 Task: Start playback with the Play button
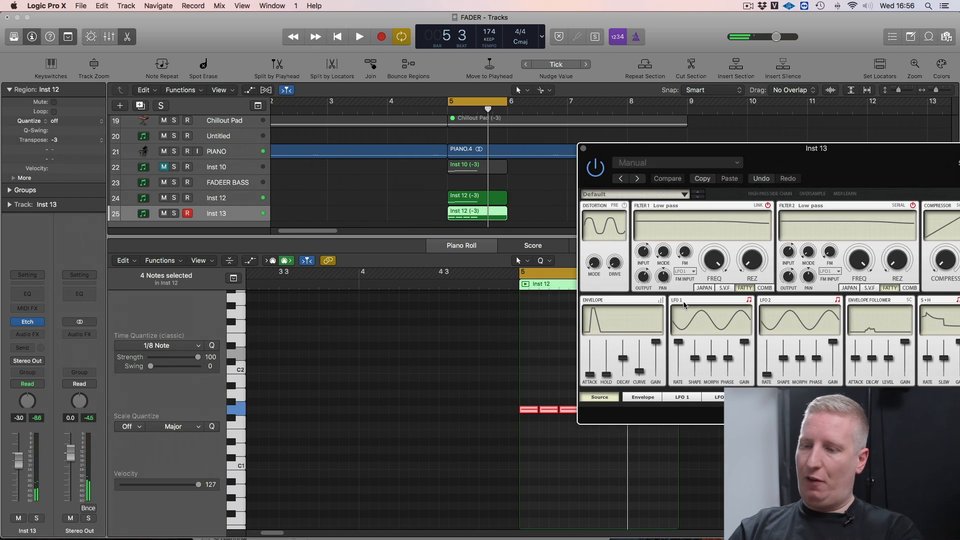[x=359, y=37]
